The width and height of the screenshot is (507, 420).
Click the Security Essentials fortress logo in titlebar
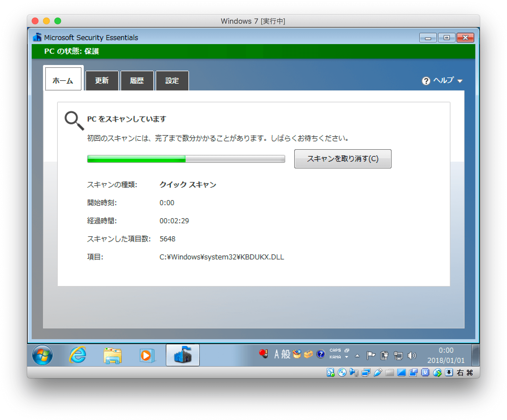pyautogui.click(x=37, y=37)
